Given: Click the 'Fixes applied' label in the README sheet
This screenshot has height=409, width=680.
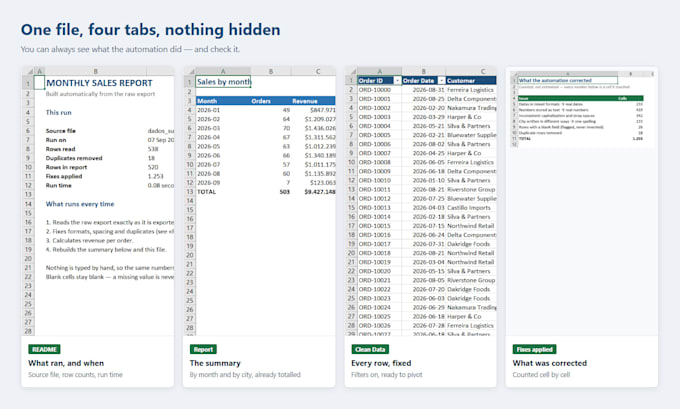Looking at the screenshot, I should click(64, 176).
